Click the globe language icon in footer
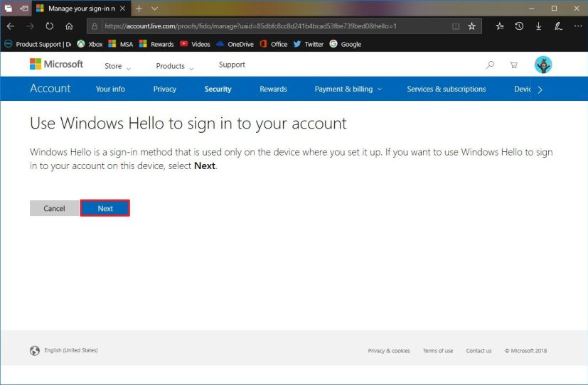Viewport: 588px width, 385px height. 35,350
